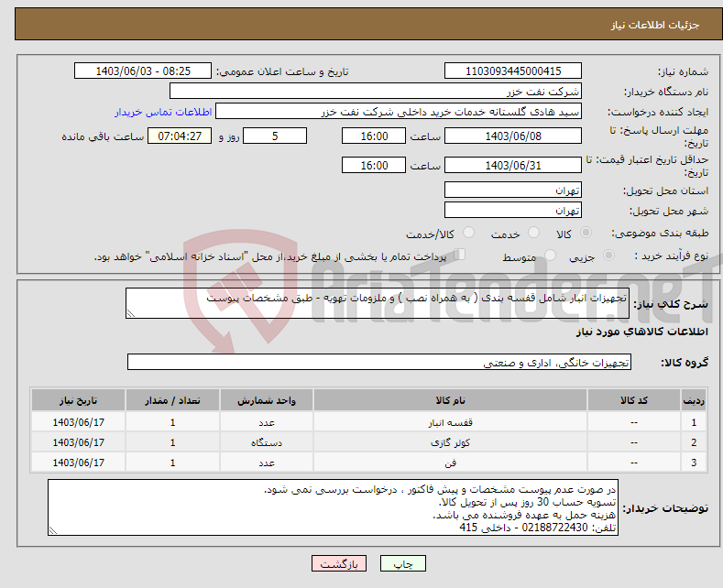Click the announcement date field 1403/06/03 - 08:25
Screen dimensions: 723x588
tap(142, 71)
